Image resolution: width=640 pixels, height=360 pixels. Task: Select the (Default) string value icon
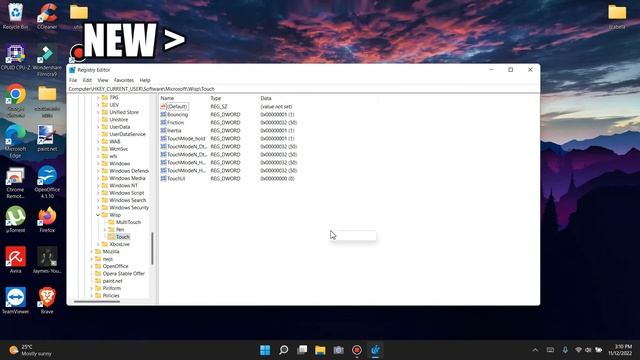coord(163,107)
